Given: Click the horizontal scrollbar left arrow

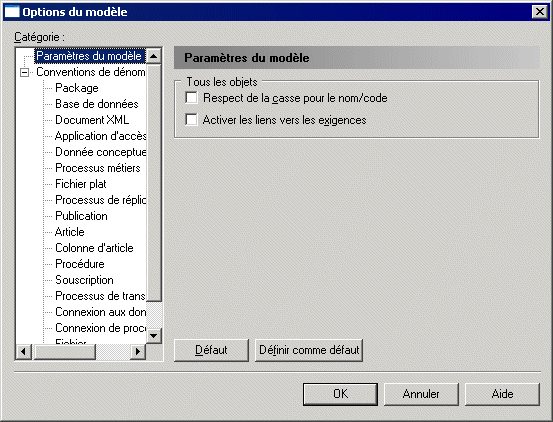Looking at the screenshot, I should pos(24,351).
